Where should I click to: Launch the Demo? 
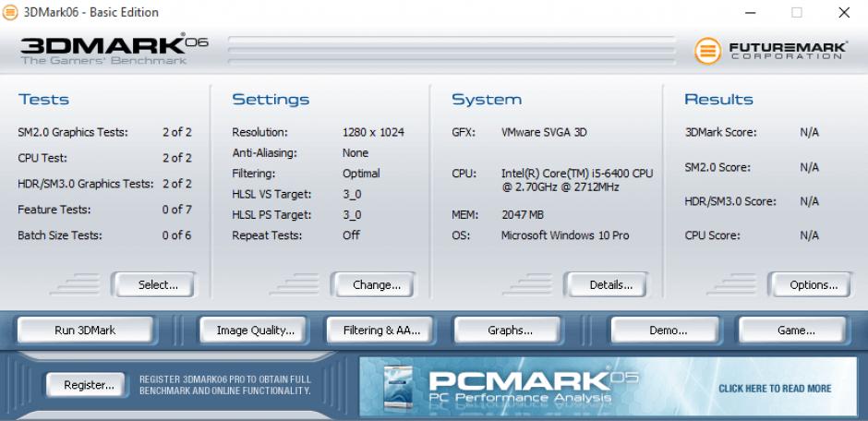666,331
